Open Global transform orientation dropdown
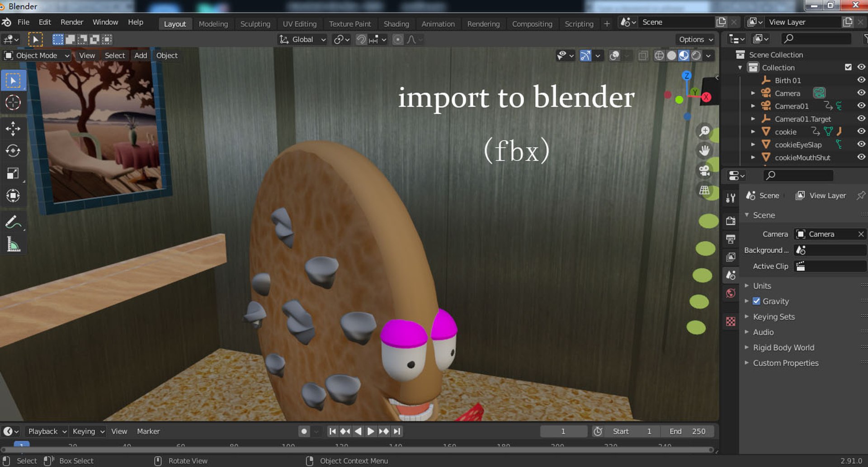The image size is (868, 467). (302, 40)
